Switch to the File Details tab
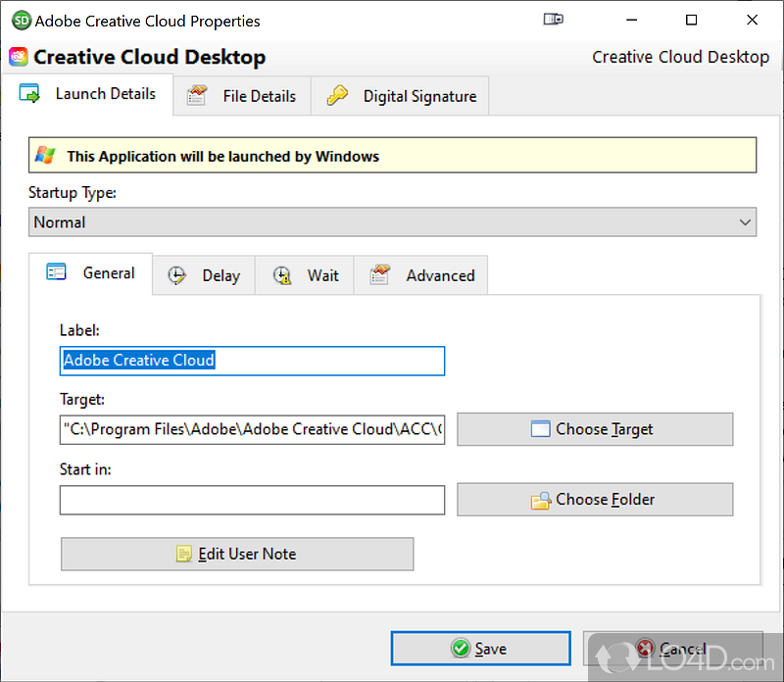784x682 pixels. (x=242, y=96)
